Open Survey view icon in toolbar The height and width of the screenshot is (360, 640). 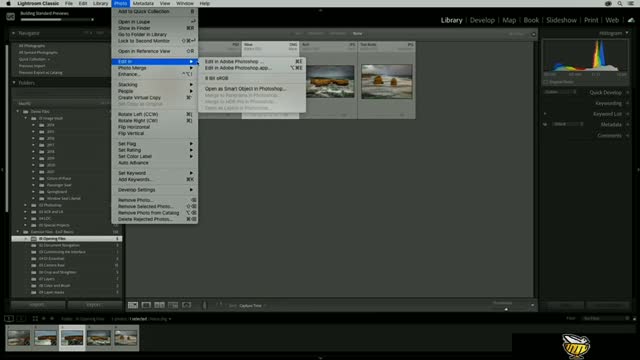[173, 305]
